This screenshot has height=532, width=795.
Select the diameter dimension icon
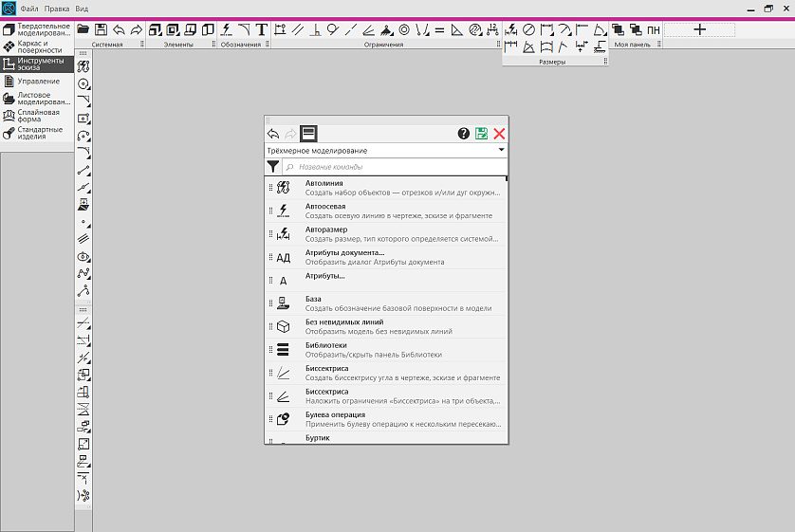pos(528,29)
